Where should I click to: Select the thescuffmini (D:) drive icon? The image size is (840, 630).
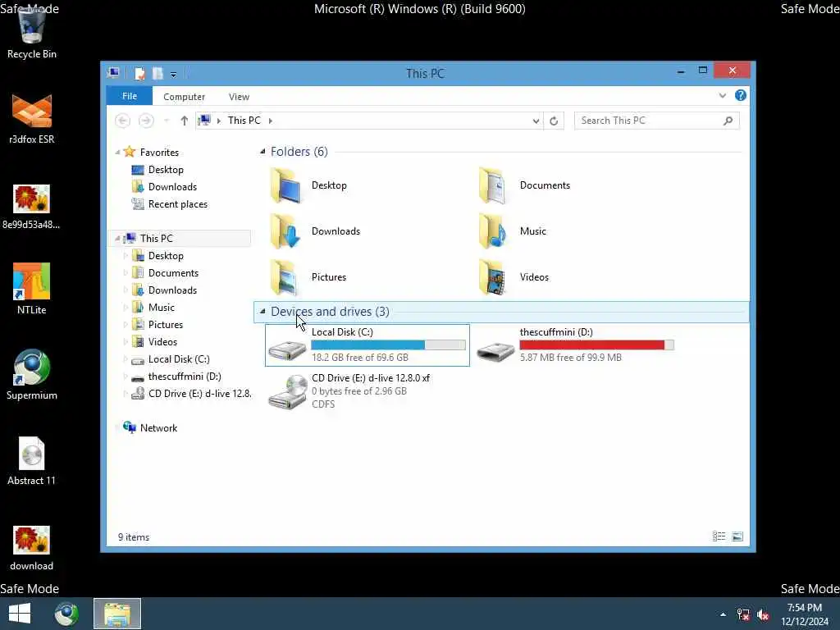coord(495,350)
